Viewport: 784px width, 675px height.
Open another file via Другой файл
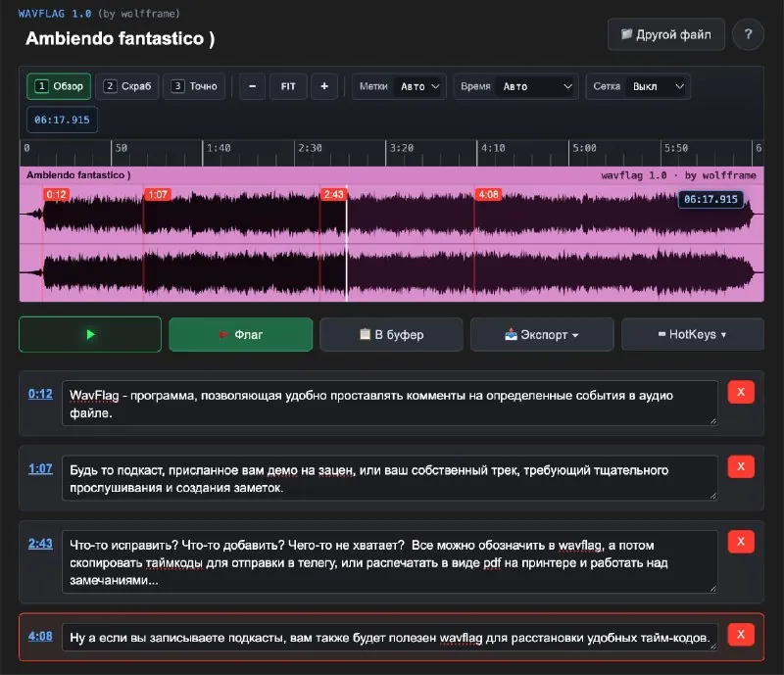666,34
